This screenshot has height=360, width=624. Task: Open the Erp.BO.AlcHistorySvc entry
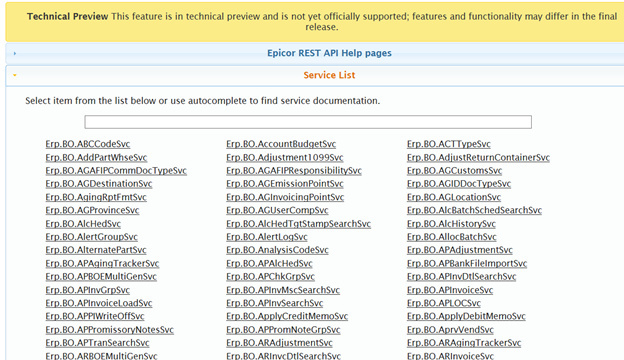click(451, 224)
